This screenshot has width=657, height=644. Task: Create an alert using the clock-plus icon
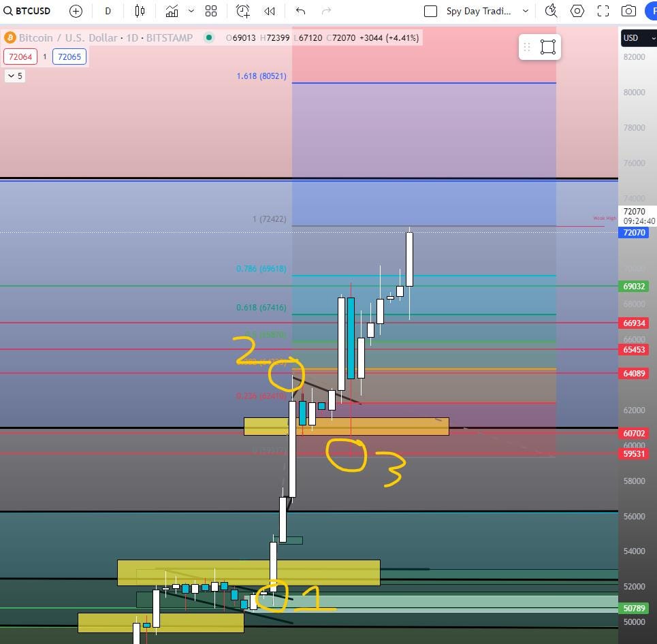pyautogui.click(x=242, y=11)
